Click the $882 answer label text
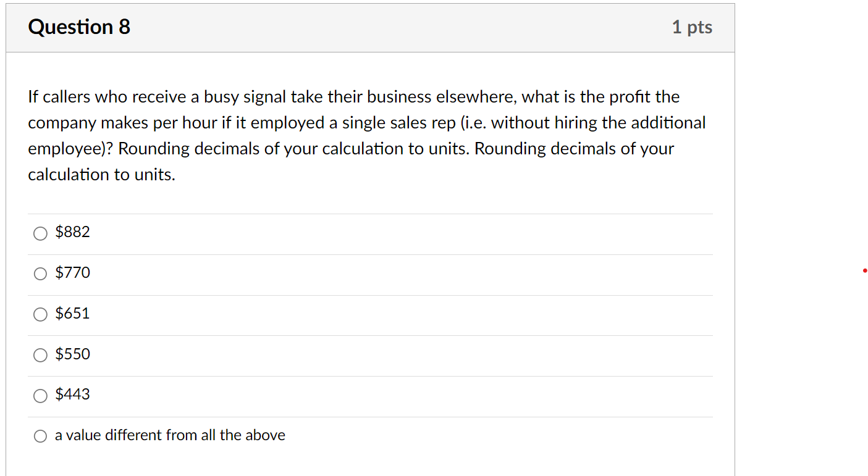Image resolution: width=868 pixels, height=476 pixels. (72, 232)
